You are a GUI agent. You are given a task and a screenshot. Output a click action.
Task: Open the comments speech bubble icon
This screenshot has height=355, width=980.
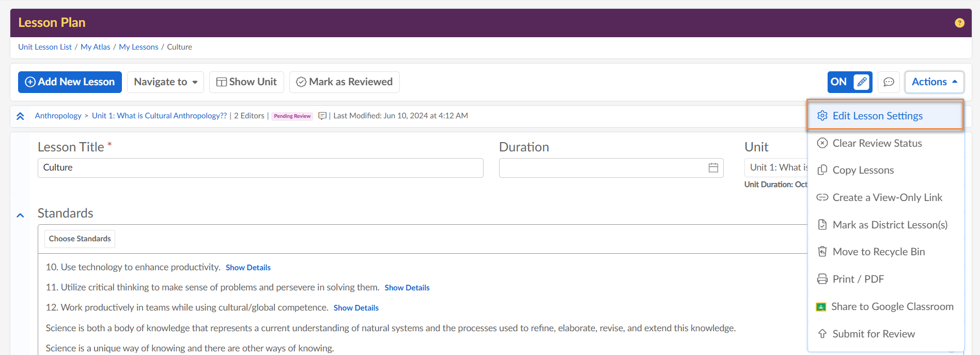tap(889, 82)
